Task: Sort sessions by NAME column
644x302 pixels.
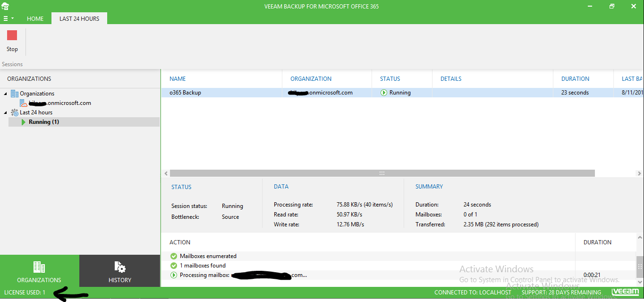Action: click(x=178, y=79)
